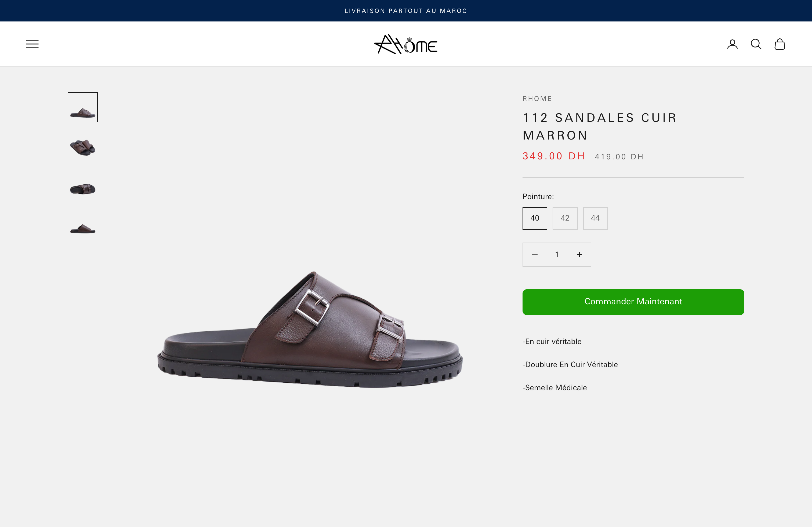Viewport: 812px width, 527px height.
Task: Open the shopping cart bag icon
Action: pyautogui.click(x=780, y=44)
